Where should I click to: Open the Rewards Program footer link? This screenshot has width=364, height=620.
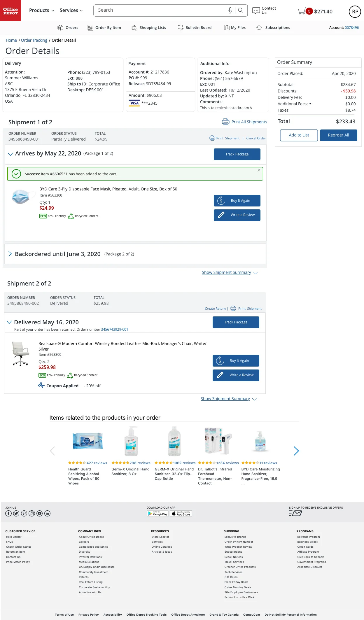tap(309, 537)
